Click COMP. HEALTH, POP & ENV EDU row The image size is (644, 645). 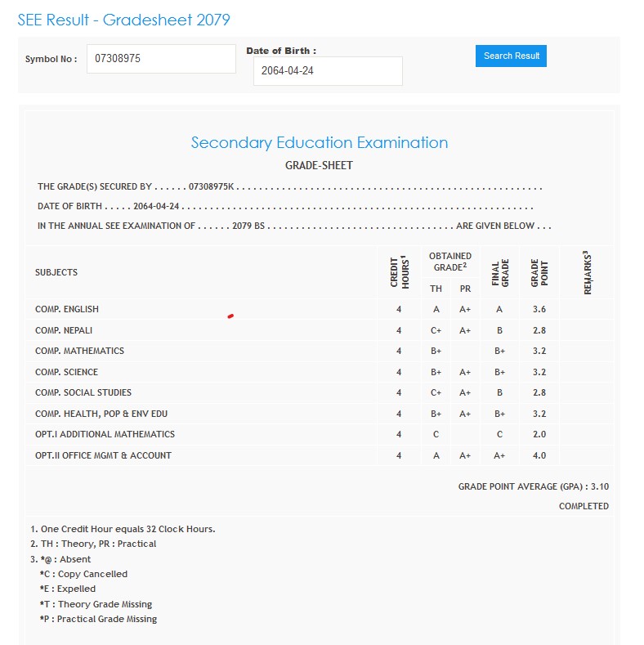101,414
